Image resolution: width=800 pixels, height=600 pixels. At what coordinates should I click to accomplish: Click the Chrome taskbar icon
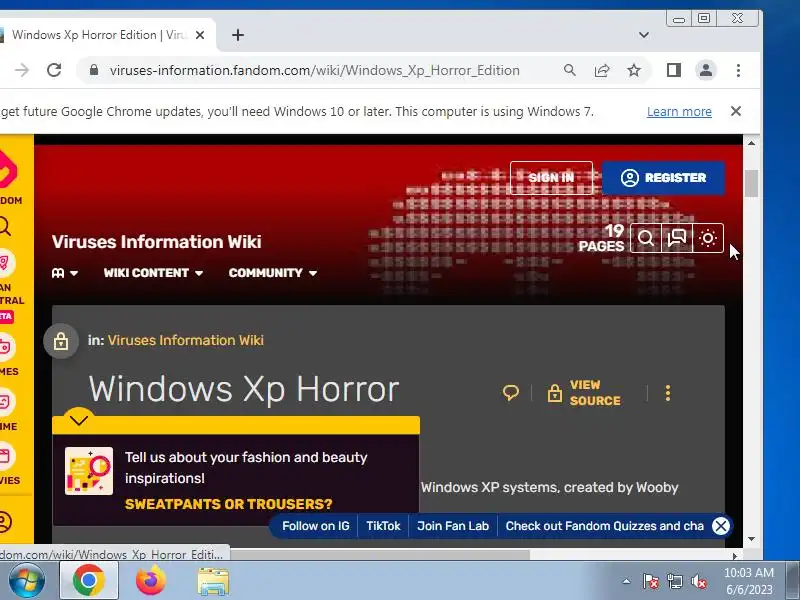[x=89, y=581]
